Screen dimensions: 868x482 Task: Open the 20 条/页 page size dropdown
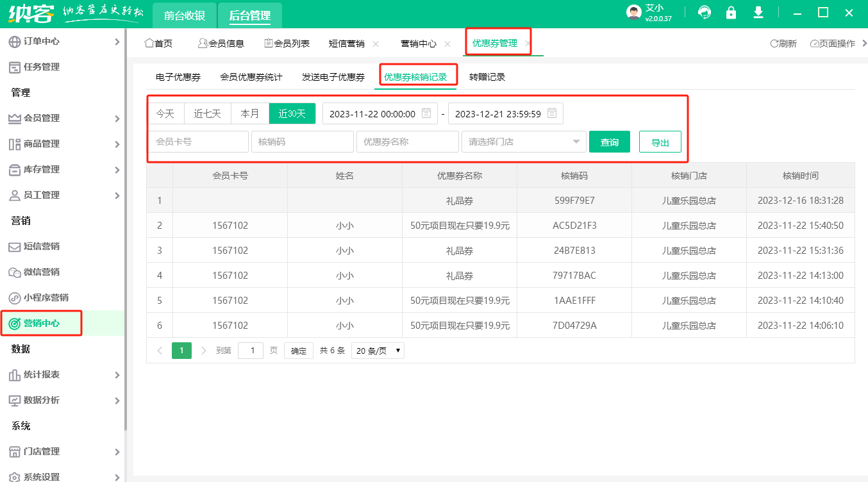point(378,351)
